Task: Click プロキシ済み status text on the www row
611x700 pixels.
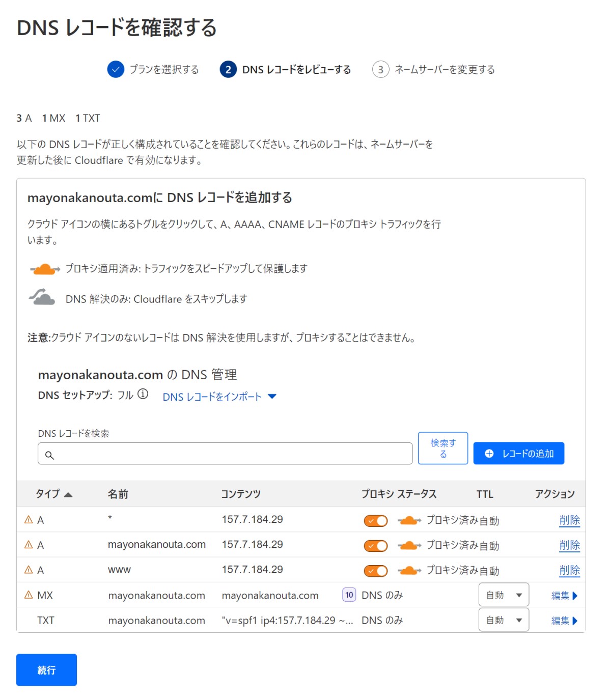Action: (452, 571)
